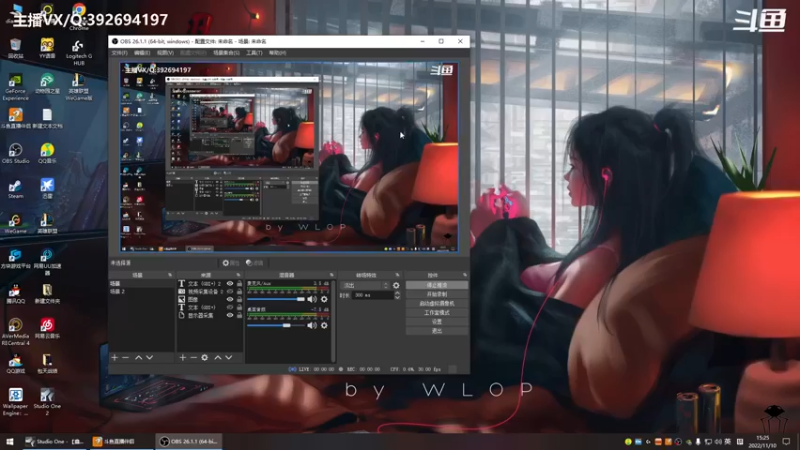
Task: Open the Wallpaper Engine desktop icon
Action: point(15,402)
